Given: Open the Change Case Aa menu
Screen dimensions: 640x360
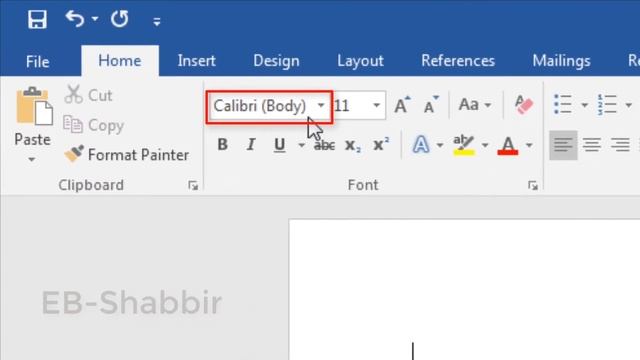Looking at the screenshot, I should [474, 105].
